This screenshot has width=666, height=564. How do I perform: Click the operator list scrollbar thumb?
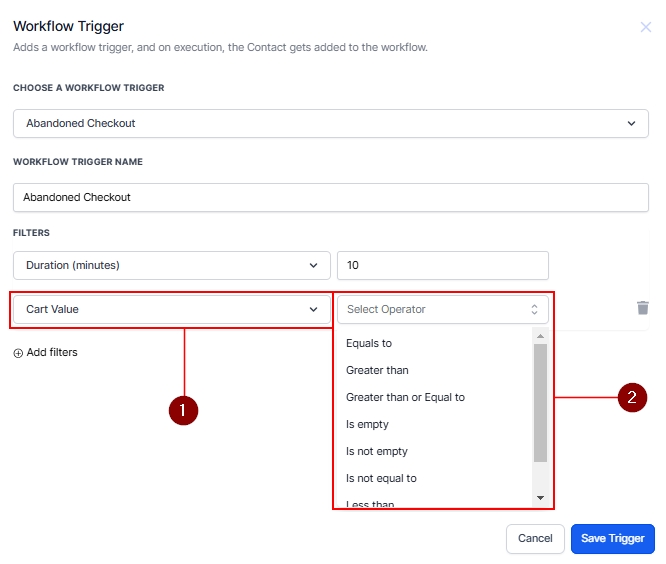[x=540, y=400]
